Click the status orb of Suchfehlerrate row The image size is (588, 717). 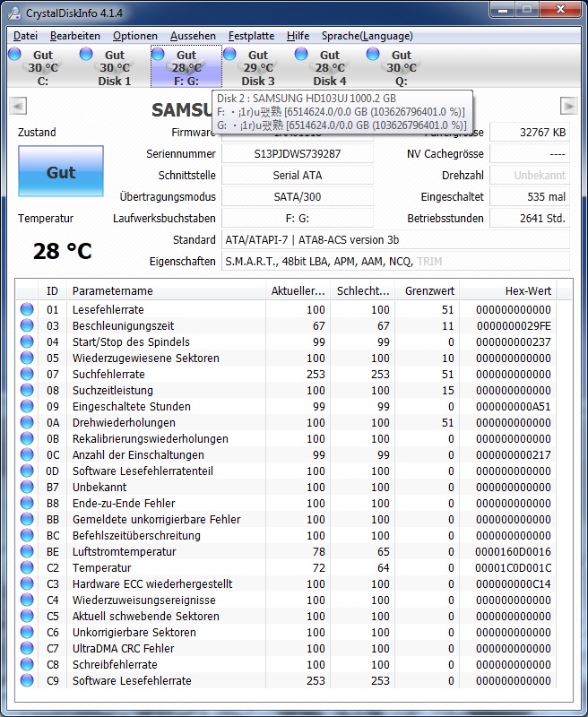27,374
